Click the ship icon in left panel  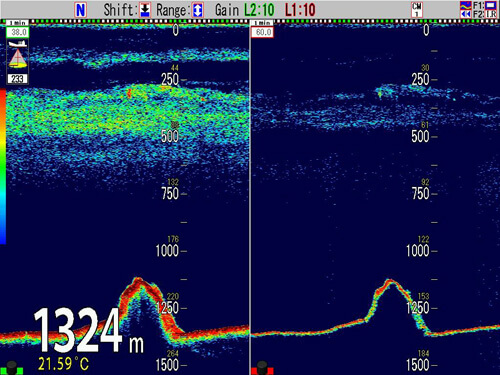pyautogui.click(x=18, y=43)
